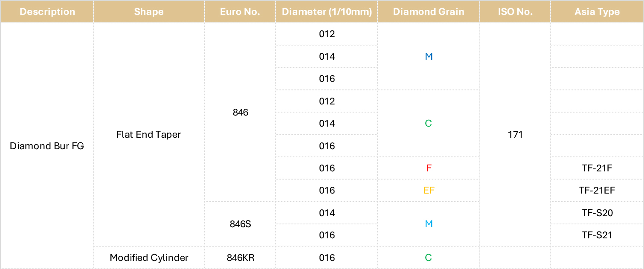
Task: Select the yellow EF grain label
Action: [429, 191]
